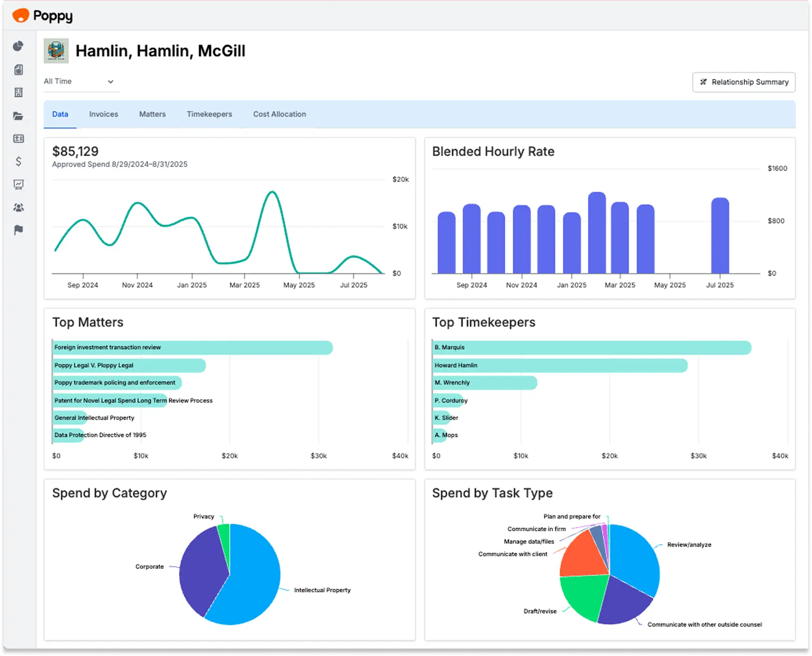Select the Data Protection Directive of 1995 matter

(x=69, y=435)
